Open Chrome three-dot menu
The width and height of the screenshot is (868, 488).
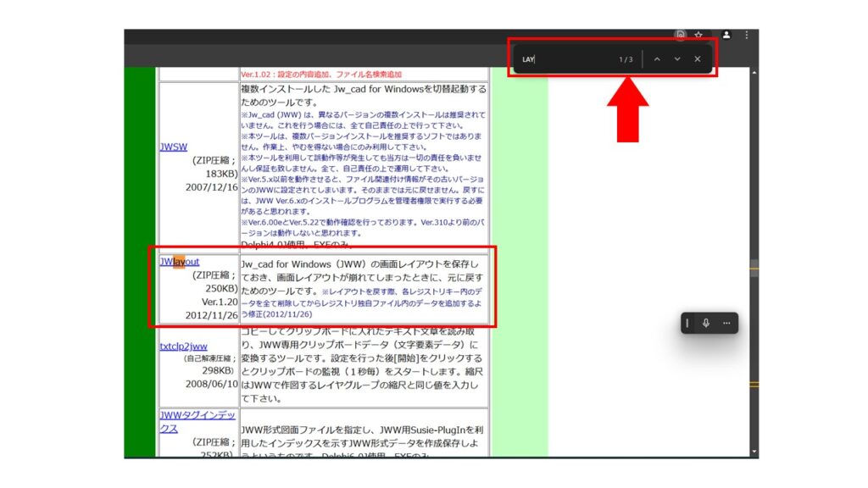(746, 35)
